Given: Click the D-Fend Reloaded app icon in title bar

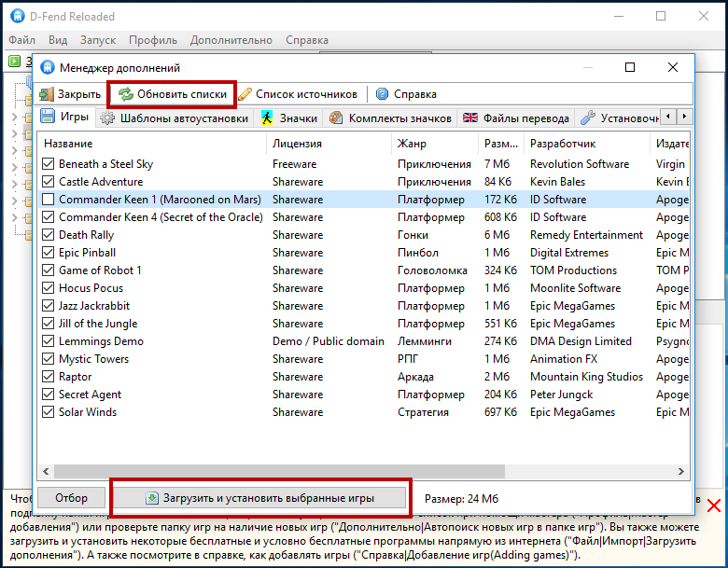Looking at the screenshot, I should (x=18, y=16).
